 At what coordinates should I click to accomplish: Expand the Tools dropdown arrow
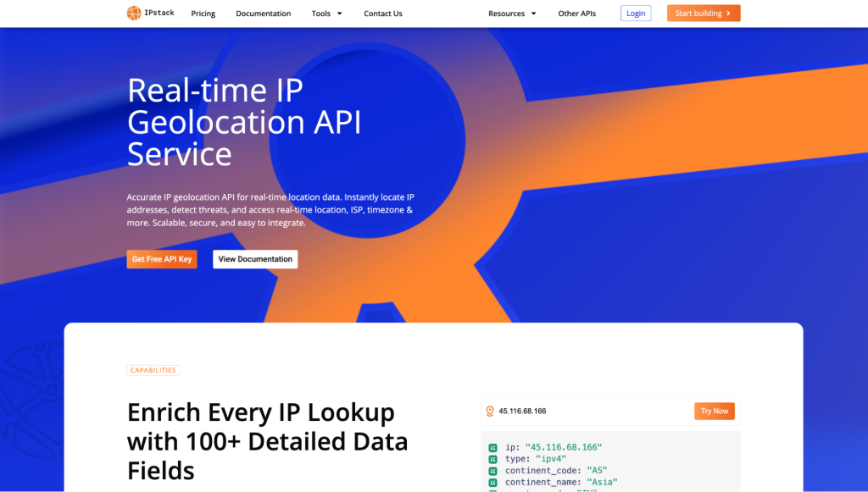click(340, 14)
